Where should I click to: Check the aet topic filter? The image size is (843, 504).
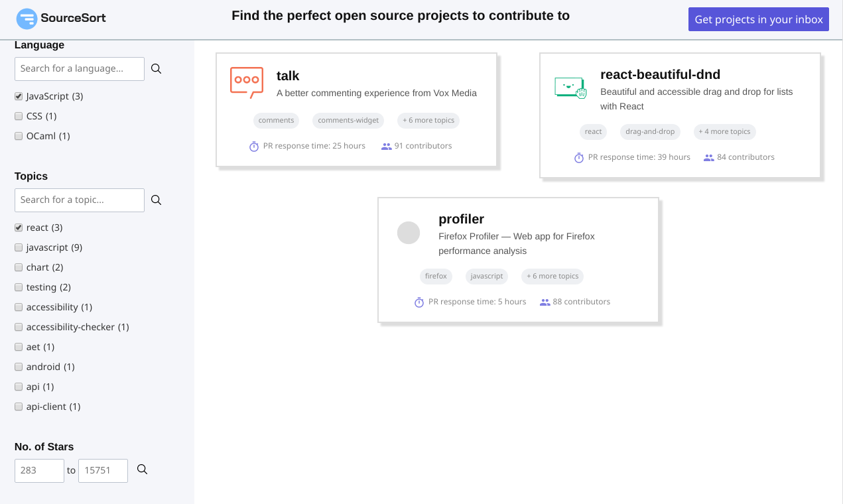pyautogui.click(x=19, y=347)
